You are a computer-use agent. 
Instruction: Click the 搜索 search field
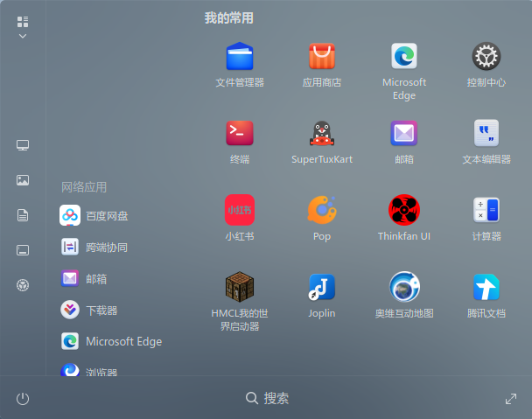(267, 398)
